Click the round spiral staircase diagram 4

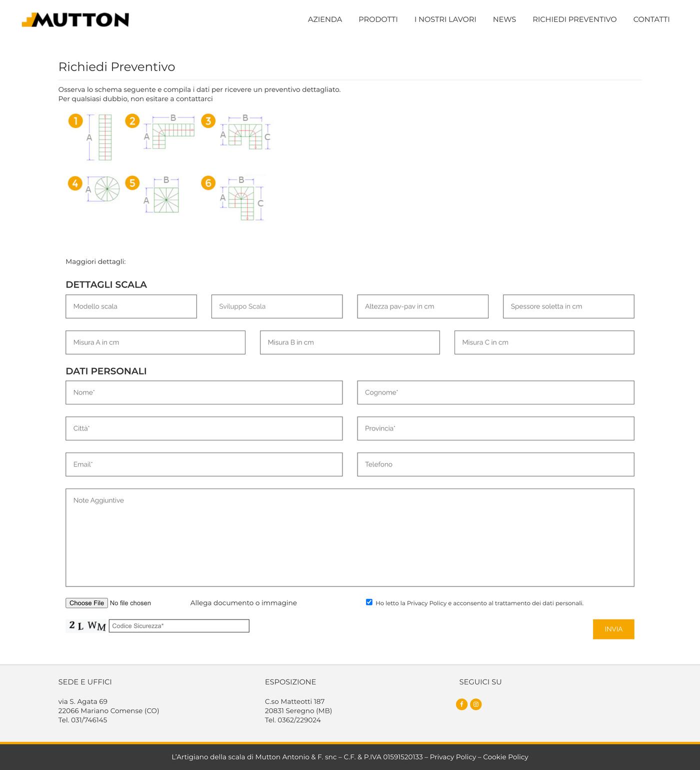coord(94,188)
